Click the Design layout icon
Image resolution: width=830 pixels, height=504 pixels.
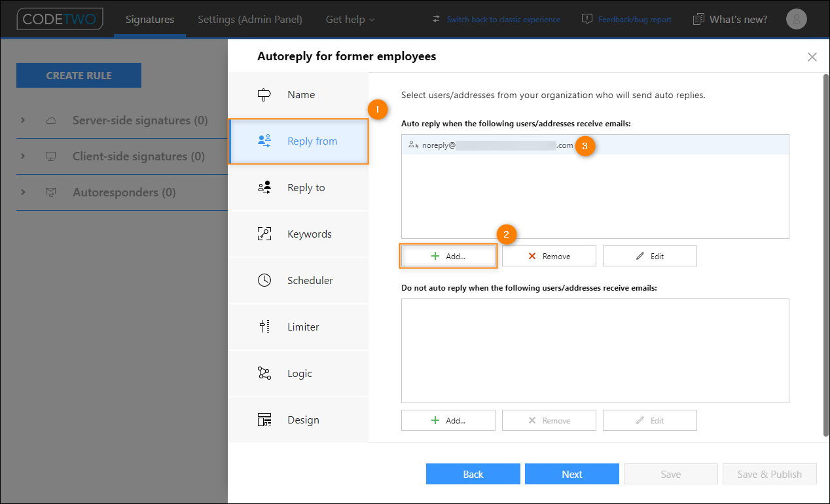pyautogui.click(x=264, y=420)
